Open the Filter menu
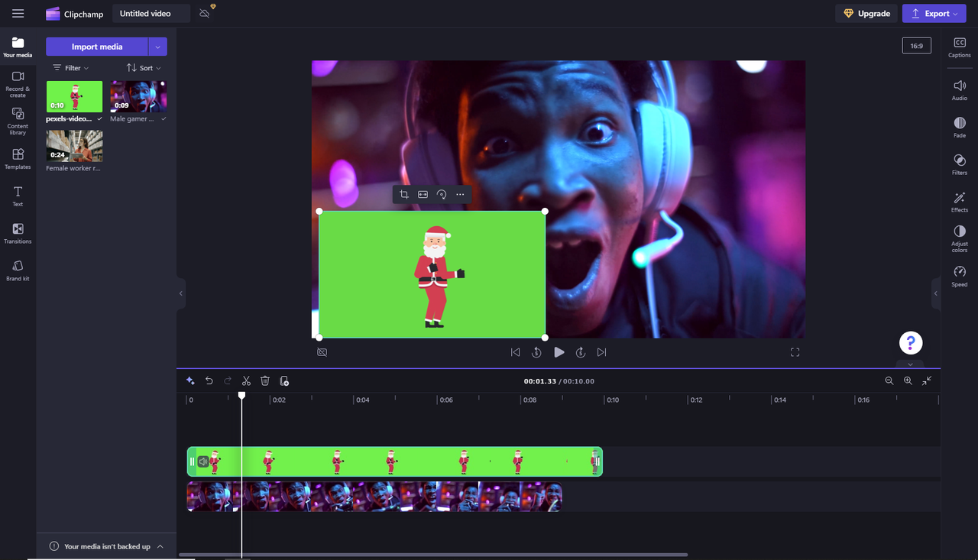978x560 pixels. [70, 67]
